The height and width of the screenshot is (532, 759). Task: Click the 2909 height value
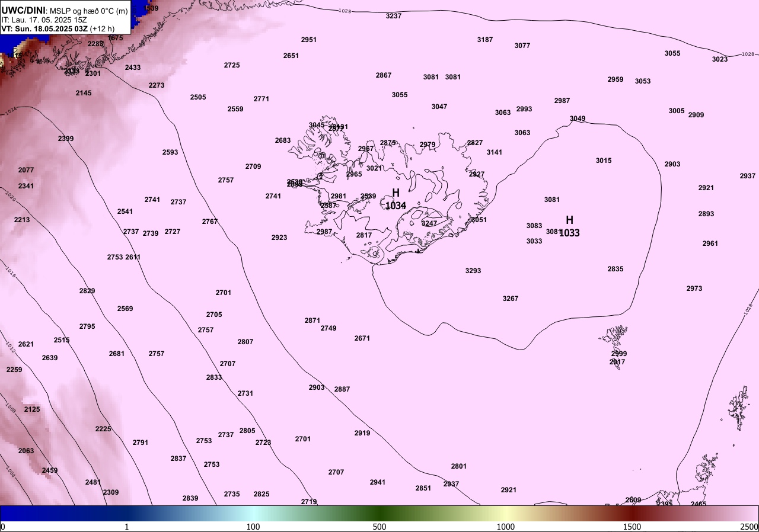[696, 115]
